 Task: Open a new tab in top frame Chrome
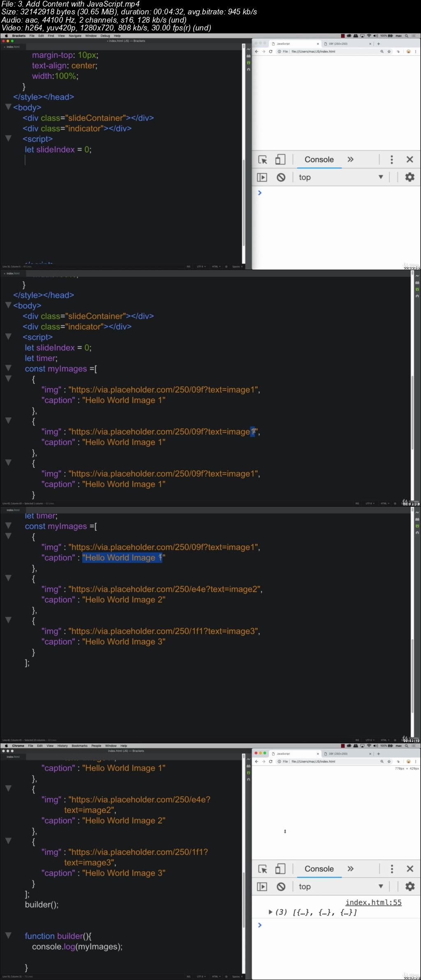point(378,44)
